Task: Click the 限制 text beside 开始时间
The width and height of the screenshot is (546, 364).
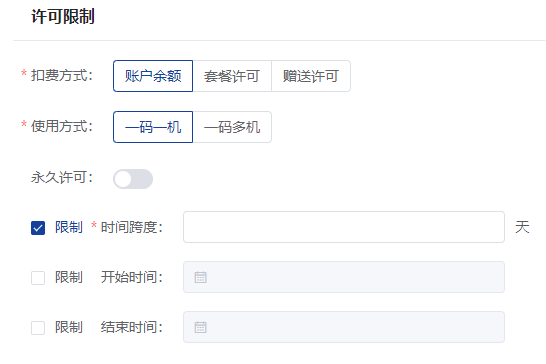Action: pyautogui.click(x=69, y=277)
